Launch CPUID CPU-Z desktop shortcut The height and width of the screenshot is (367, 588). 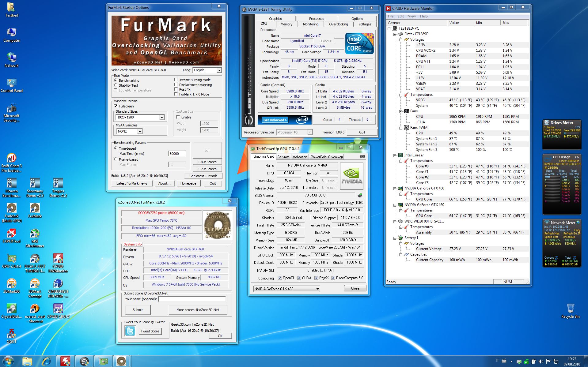[x=58, y=311]
